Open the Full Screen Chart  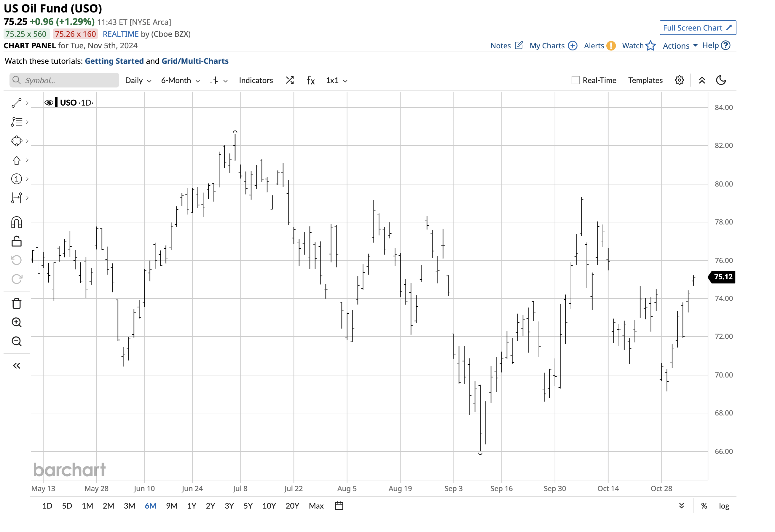point(698,28)
